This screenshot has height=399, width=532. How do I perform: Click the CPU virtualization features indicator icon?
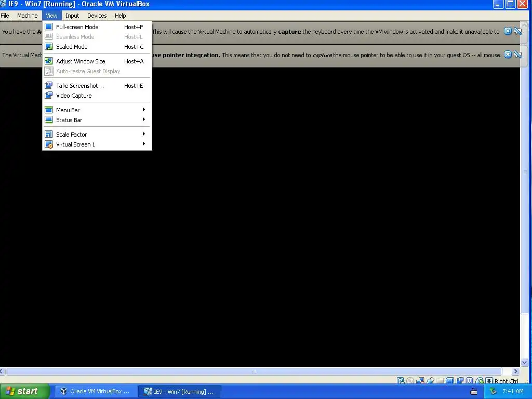click(470, 381)
